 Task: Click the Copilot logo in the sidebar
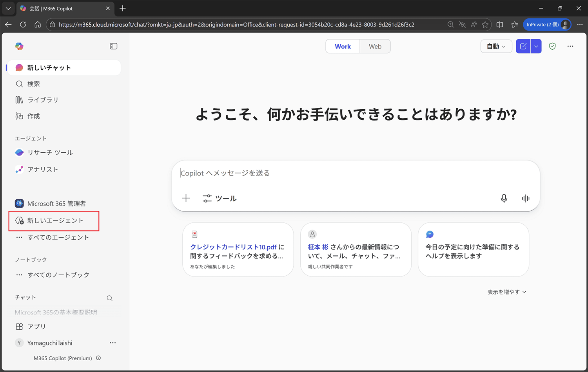click(19, 46)
